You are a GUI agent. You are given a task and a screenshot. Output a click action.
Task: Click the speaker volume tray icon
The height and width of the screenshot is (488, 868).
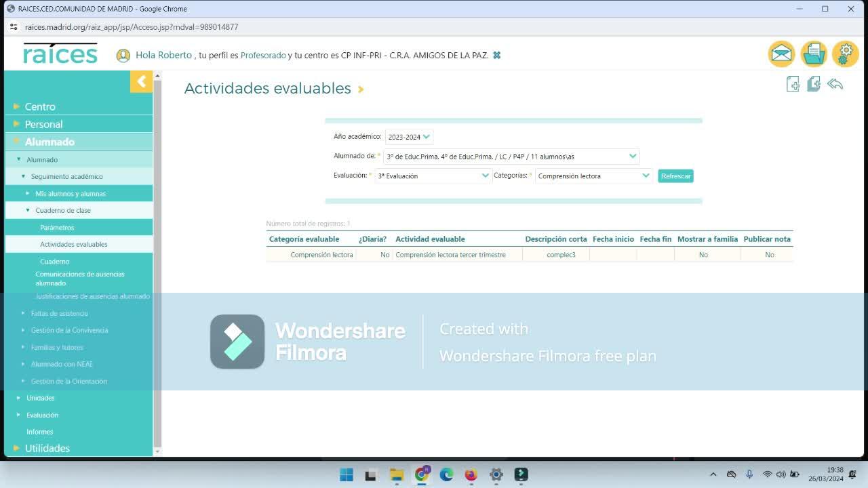pos(781,474)
